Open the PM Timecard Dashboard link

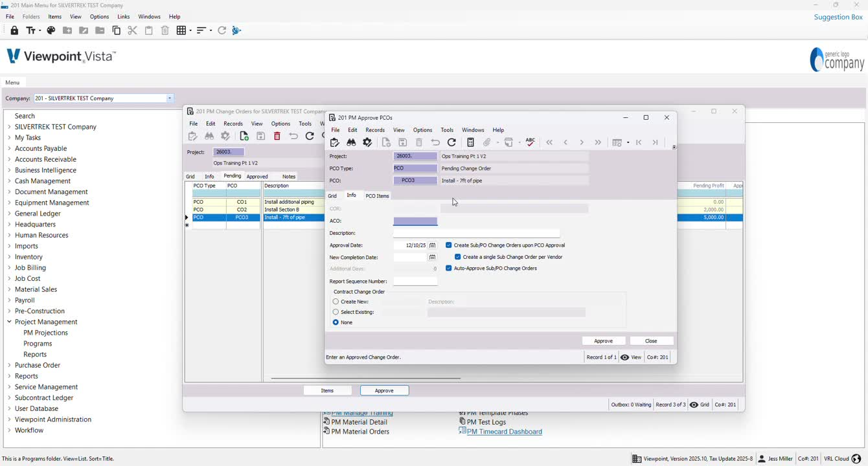[x=504, y=432]
